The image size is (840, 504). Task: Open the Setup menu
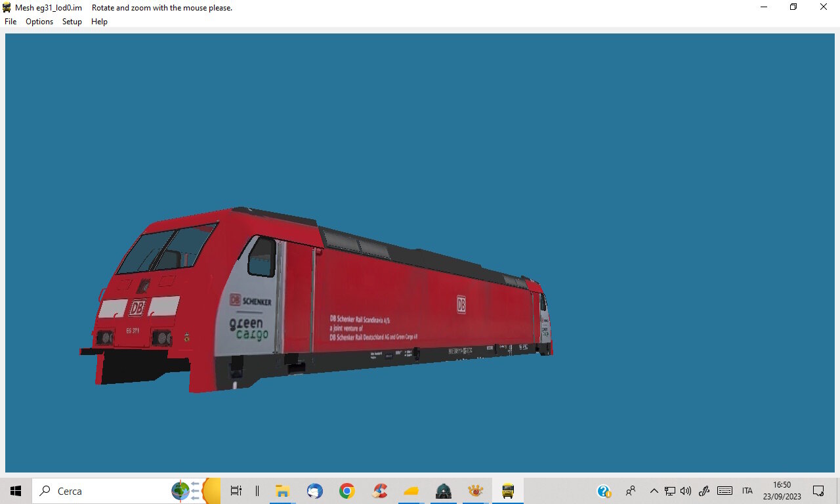click(x=72, y=22)
